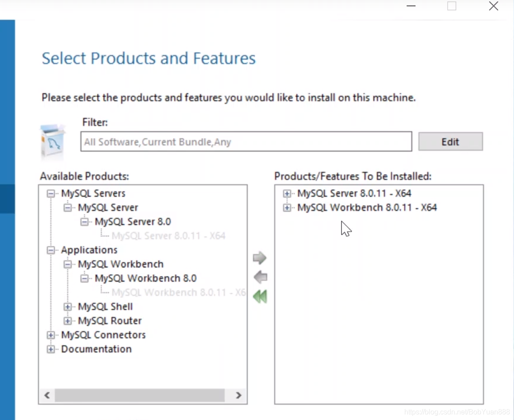The image size is (514, 420).
Task: Click the green double-arrow remove-all icon
Action: click(260, 297)
